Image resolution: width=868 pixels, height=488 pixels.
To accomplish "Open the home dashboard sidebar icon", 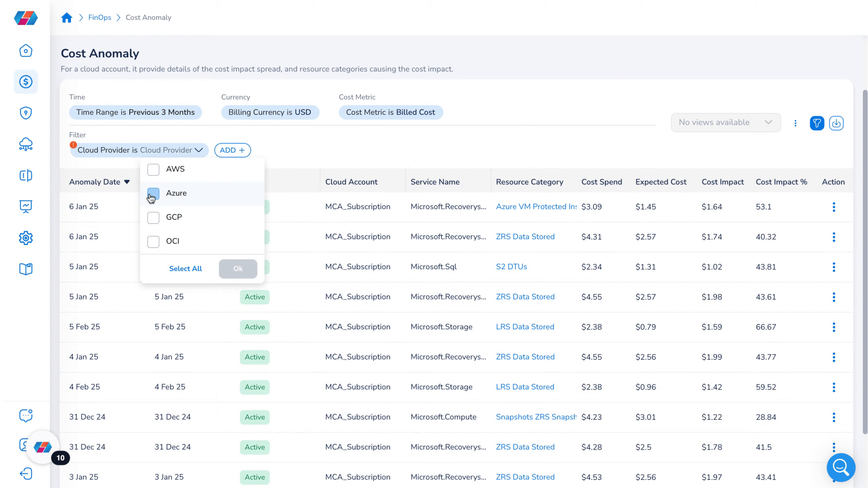I will (x=26, y=51).
